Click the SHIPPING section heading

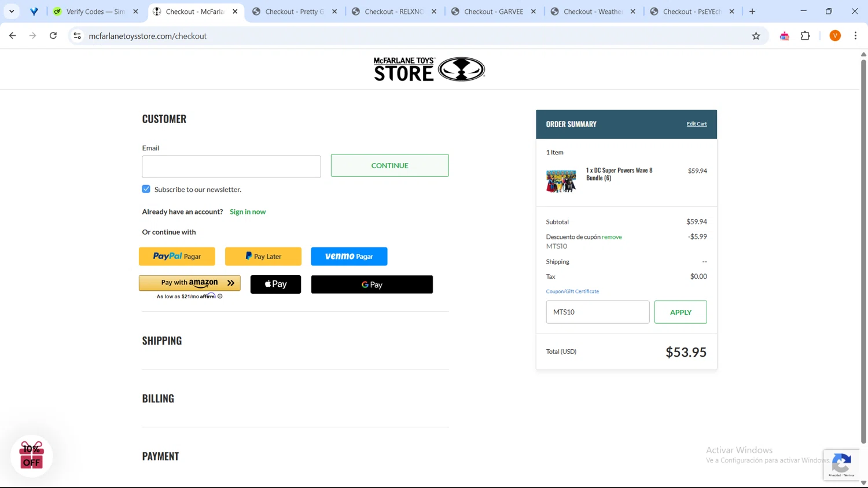coord(162,341)
